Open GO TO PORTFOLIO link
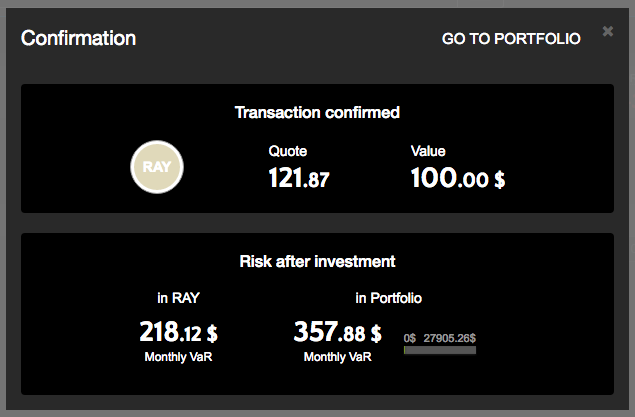Viewport: 635px width, 417px height. [x=511, y=39]
